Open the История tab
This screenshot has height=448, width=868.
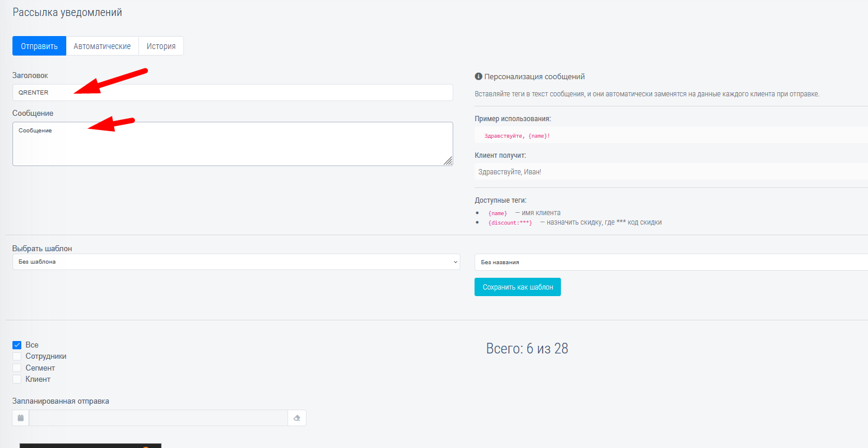[x=161, y=46]
